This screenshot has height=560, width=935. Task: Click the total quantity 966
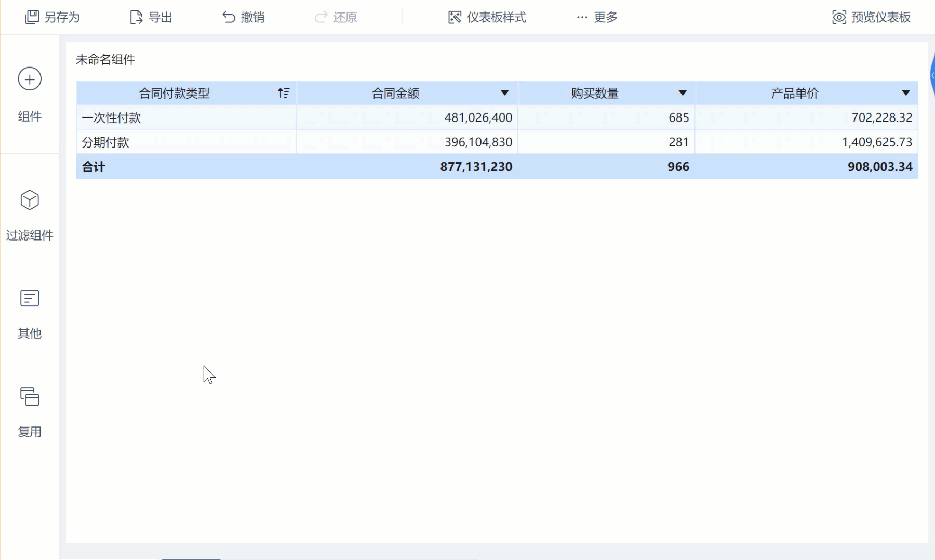[x=678, y=167]
